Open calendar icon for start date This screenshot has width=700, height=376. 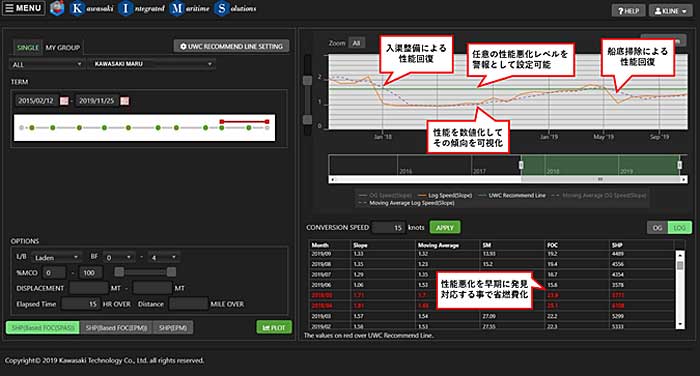pos(64,101)
